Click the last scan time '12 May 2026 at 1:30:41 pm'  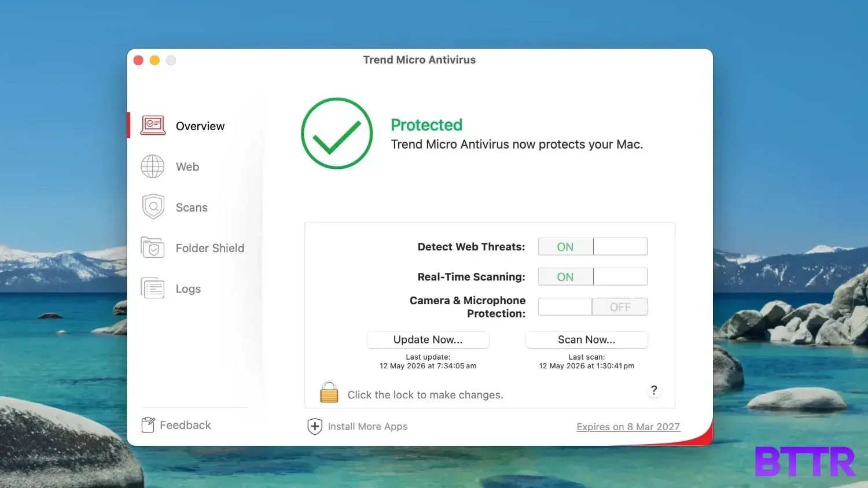click(x=587, y=366)
